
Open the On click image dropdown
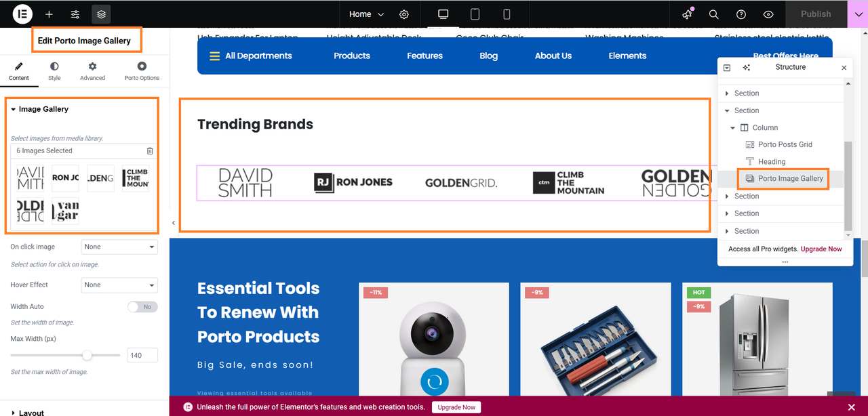click(119, 247)
